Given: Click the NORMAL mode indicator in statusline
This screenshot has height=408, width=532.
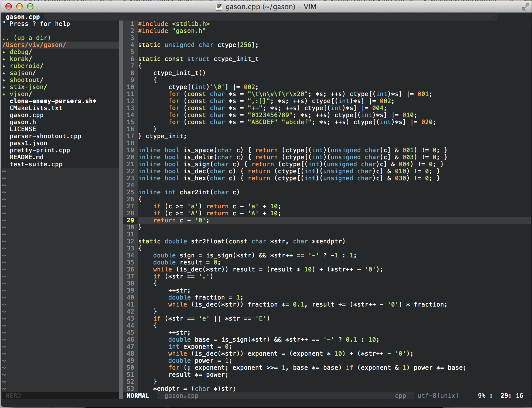Looking at the screenshot, I should coord(138,396).
